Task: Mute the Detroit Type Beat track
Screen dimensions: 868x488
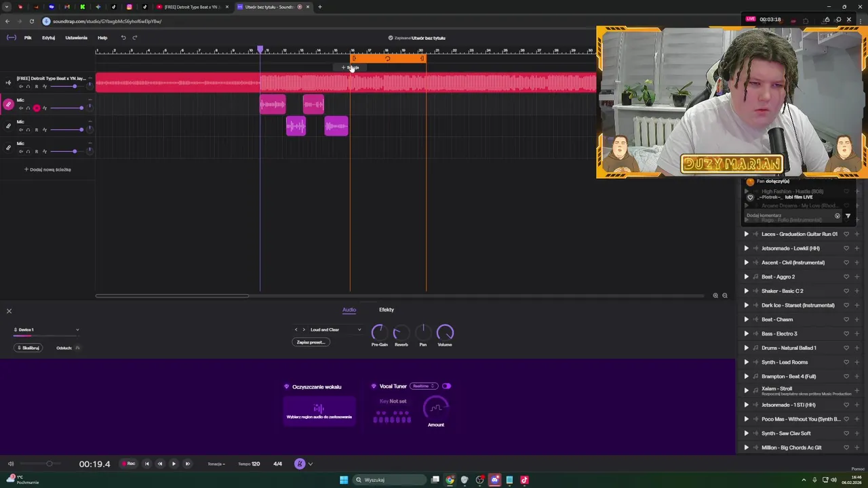Action: [21, 87]
